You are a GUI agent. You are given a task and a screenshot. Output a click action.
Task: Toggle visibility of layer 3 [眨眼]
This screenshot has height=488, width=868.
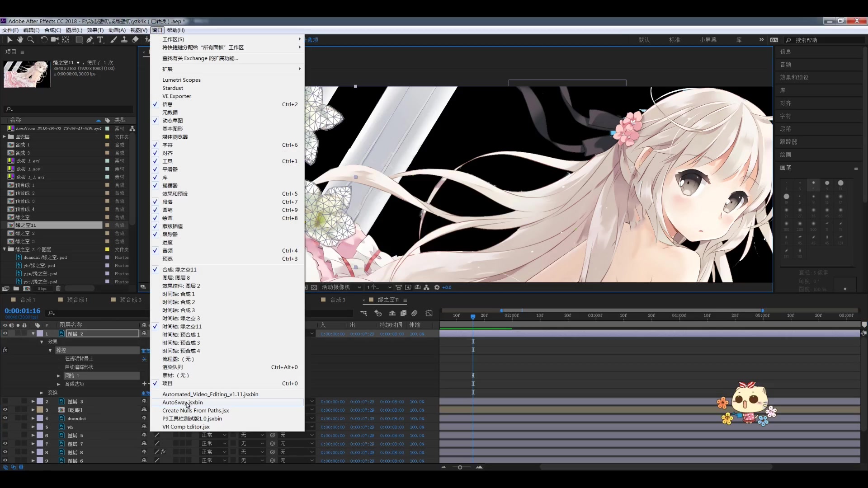(x=5, y=410)
